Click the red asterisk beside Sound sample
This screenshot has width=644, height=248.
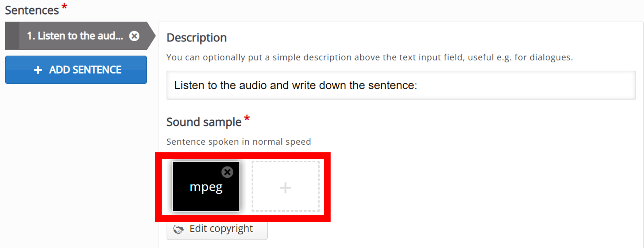(x=247, y=118)
